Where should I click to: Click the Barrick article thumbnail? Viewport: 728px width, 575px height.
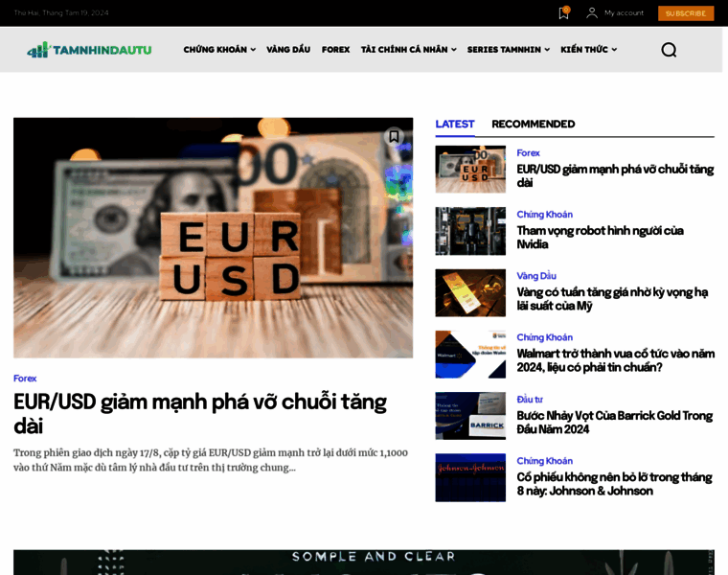pyautogui.click(x=470, y=416)
